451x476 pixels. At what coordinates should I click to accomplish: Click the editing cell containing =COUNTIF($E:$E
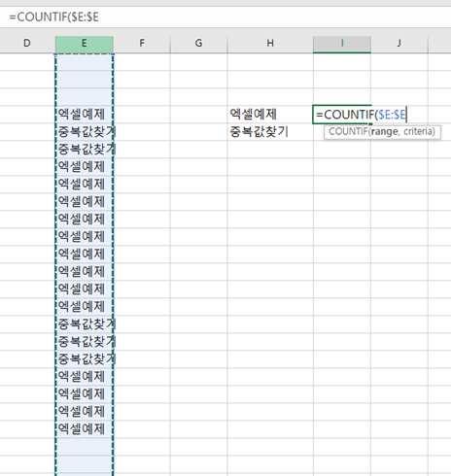point(342,115)
